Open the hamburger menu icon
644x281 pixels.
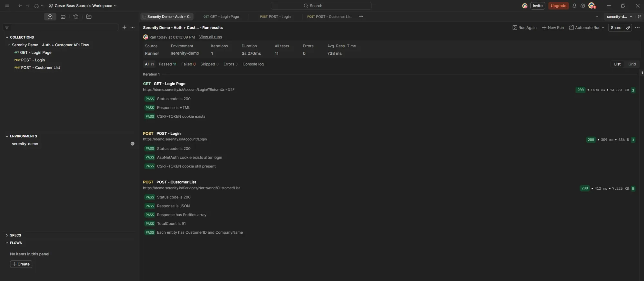pos(7,6)
